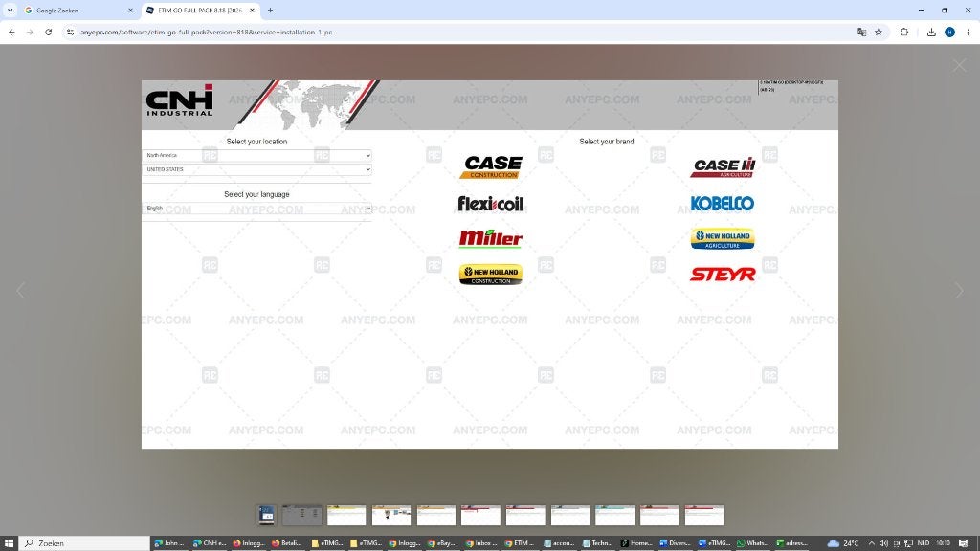Open the Home... taskbar window

point(636,543)
